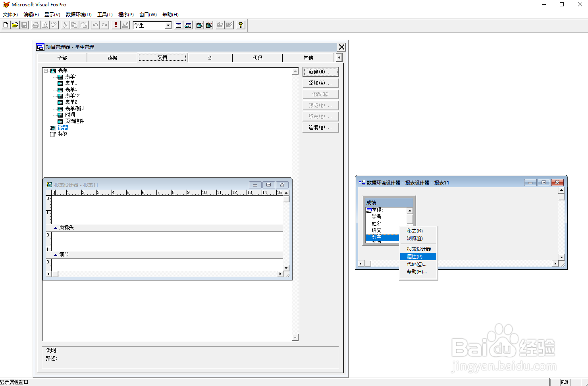Select the 标签 tree node

63,134
